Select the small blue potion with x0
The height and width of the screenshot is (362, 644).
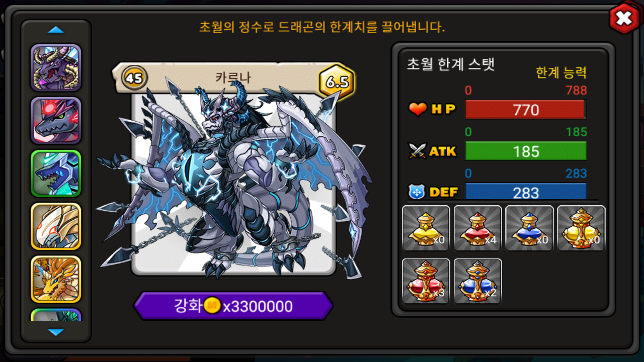pyautogui.click(x=529, y=228)
